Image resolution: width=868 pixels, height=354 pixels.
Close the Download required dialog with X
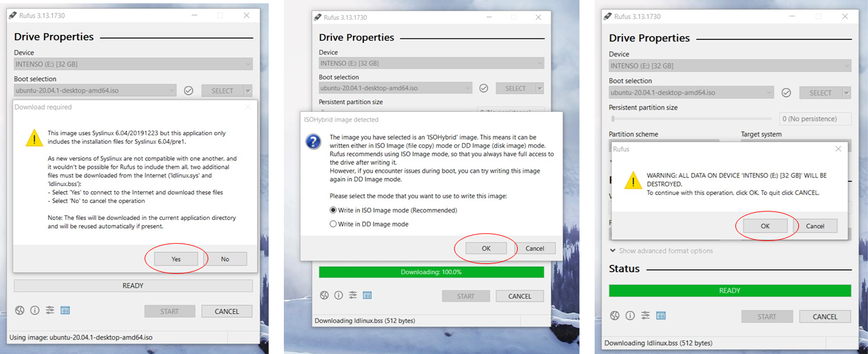pyautogui.click(x=248, y=107)
